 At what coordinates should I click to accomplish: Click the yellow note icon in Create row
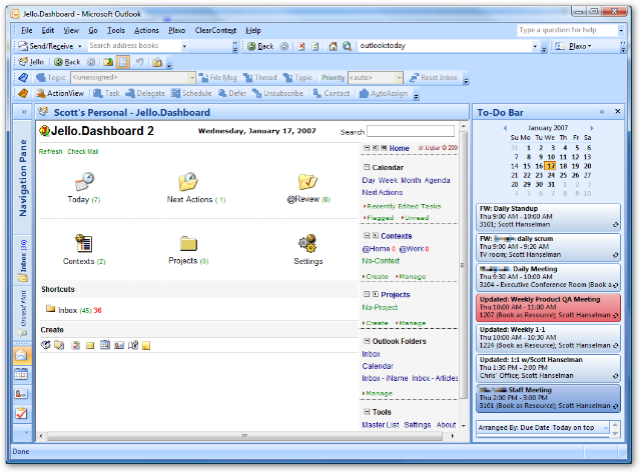pos(146,346)
